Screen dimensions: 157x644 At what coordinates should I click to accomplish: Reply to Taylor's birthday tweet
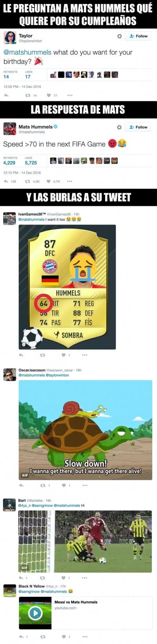pos(6,95)
